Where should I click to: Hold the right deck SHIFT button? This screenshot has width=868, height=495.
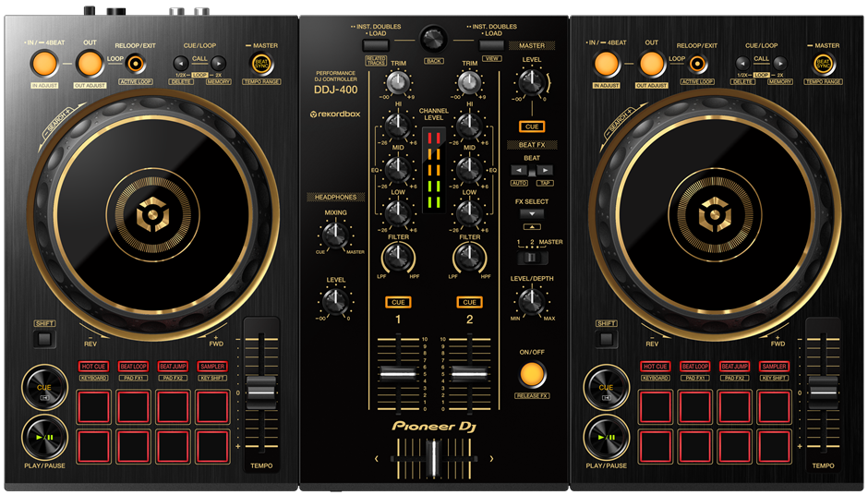pos(606,339)
